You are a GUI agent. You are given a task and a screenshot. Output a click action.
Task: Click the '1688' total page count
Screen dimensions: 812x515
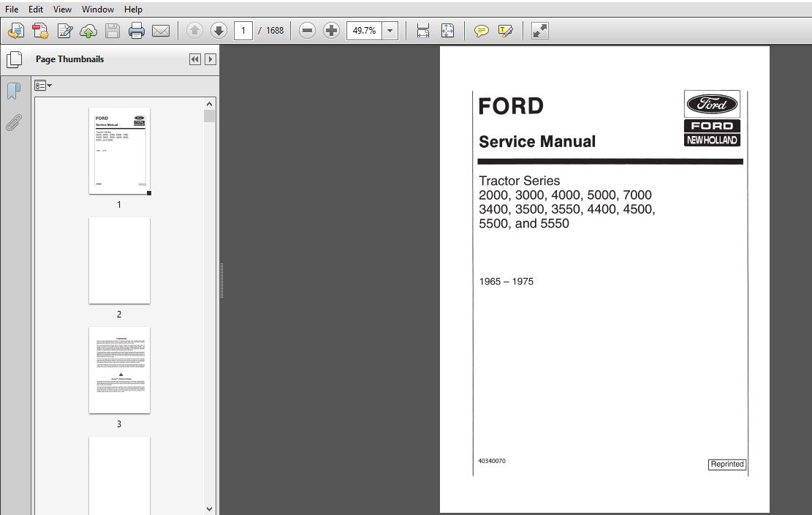coord(275,31)
